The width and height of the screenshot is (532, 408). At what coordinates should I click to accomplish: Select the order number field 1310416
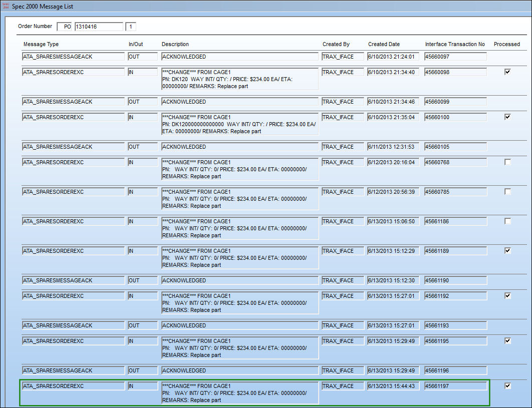point(99,27)
